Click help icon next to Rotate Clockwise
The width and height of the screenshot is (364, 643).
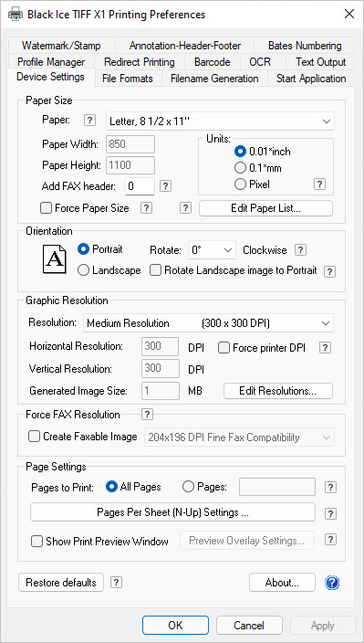(301, 250)
